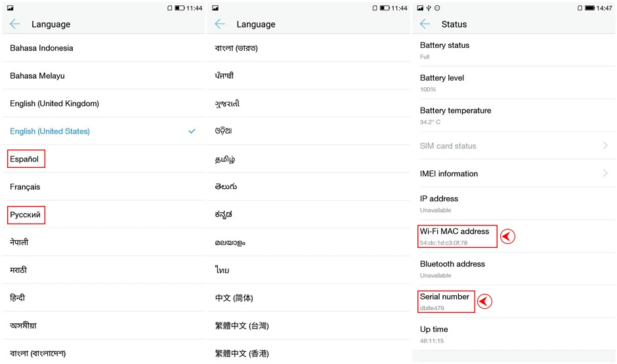Select മലയാളം language

click(x=309, y=242)
